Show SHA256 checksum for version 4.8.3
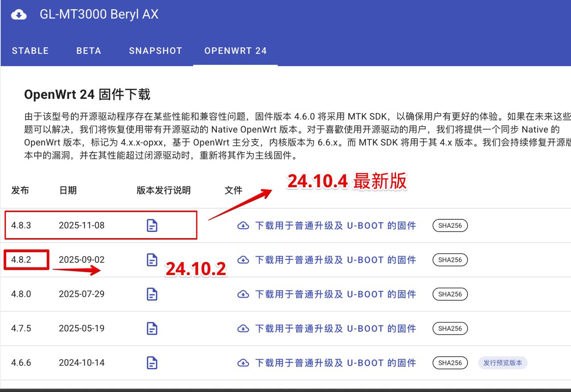The image size is (571, 392). [450, 226]
